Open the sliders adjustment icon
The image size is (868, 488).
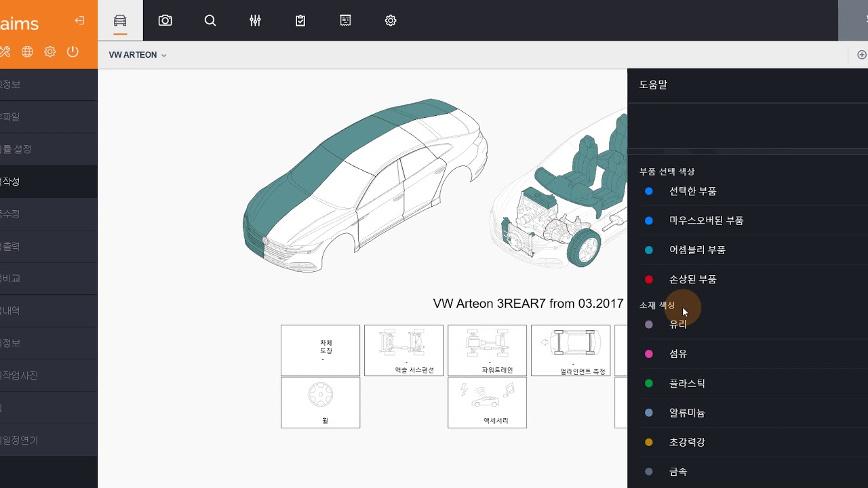pyautogui.click(x=255, y=20)
